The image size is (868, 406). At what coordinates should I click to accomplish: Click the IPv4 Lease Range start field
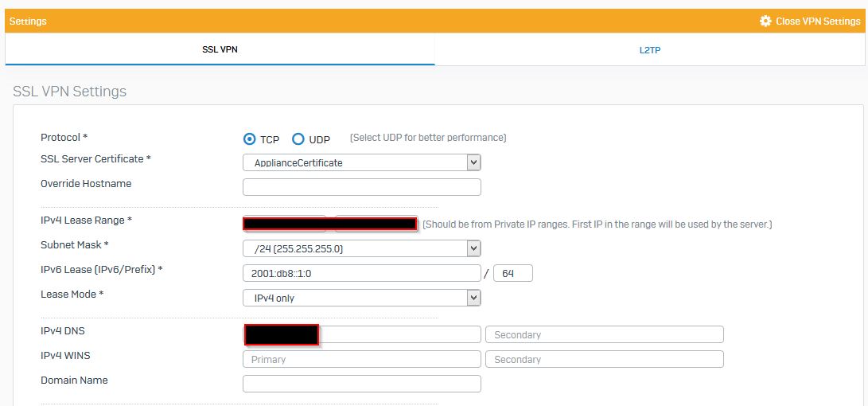click(x=285, y=223)
